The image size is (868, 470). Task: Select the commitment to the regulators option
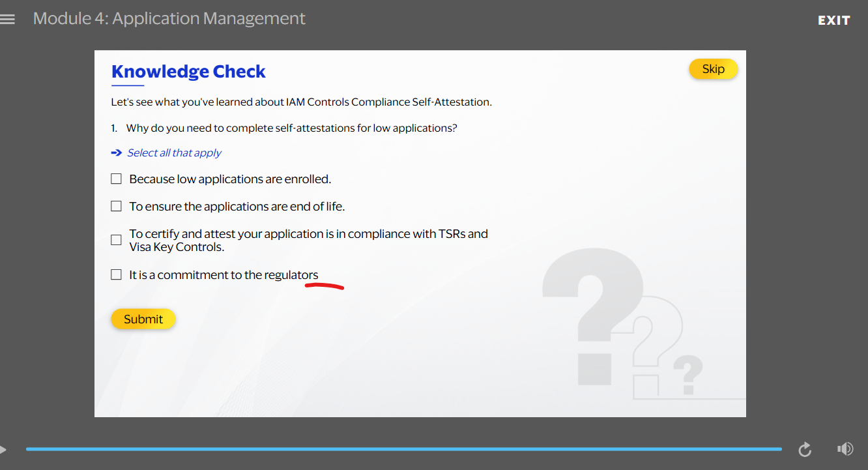116,274
